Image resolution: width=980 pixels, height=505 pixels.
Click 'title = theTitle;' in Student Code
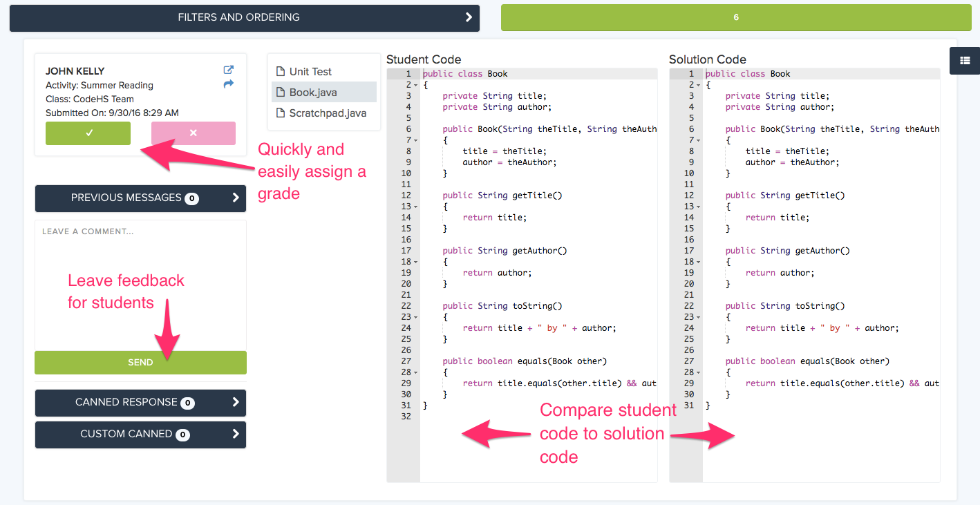point(505,151)
